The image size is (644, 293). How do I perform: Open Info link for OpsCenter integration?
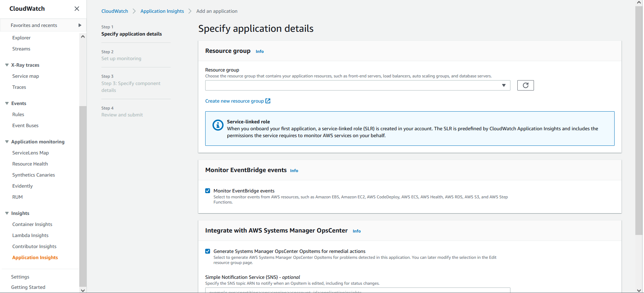(x=357, y=231)
